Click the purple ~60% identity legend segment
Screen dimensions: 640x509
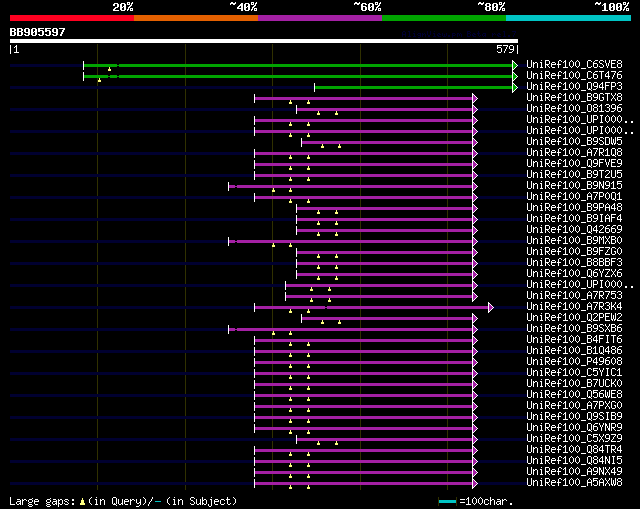[x=320, y=18]
